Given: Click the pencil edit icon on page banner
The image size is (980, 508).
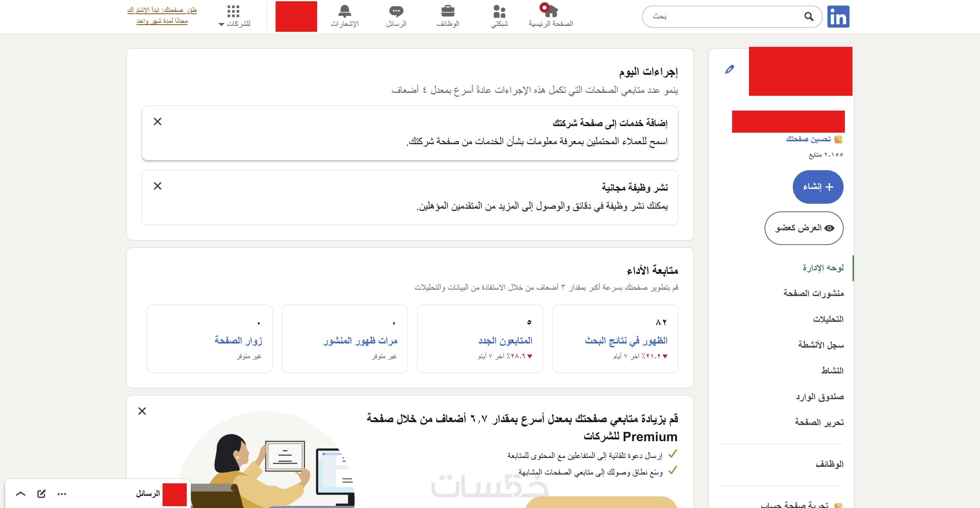Looking at the screenshot, I should pos(729,70).
